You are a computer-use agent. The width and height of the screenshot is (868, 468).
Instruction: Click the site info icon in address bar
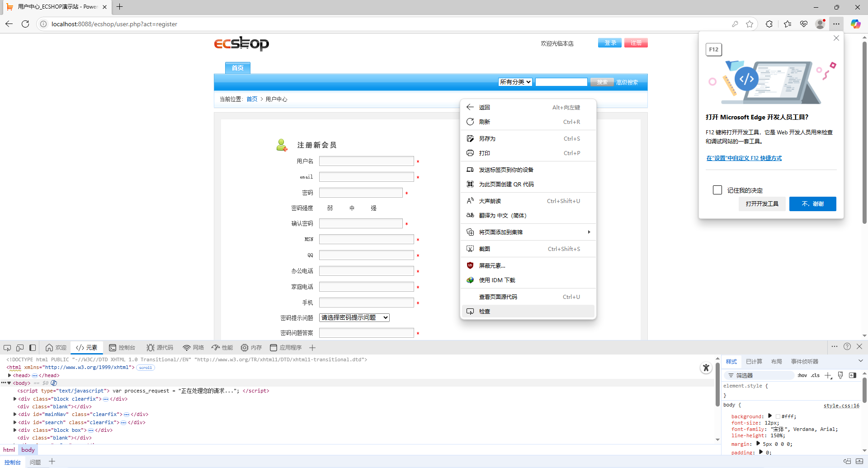point(43,24)
